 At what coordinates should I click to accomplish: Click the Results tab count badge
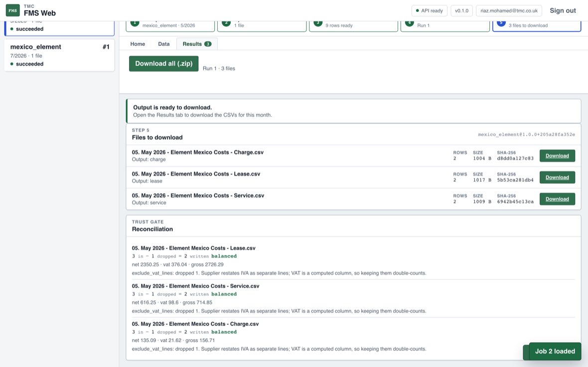tap(208, 44)
